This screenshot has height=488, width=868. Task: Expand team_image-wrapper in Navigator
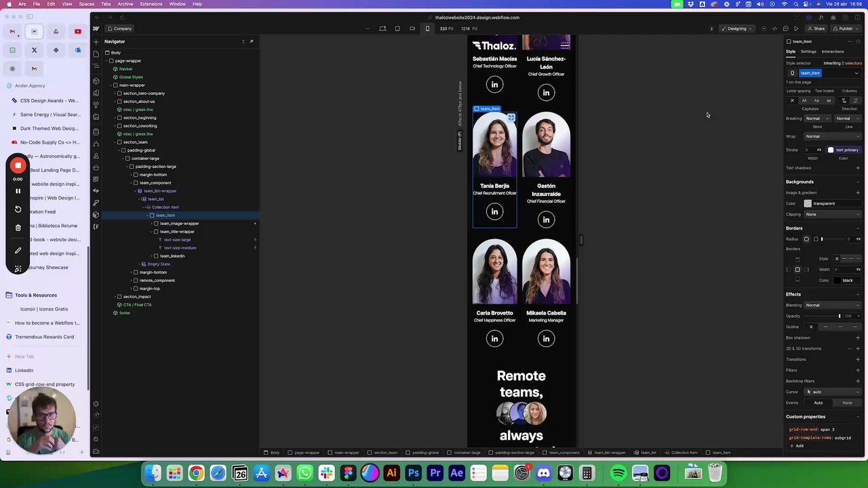click(152, 223)
